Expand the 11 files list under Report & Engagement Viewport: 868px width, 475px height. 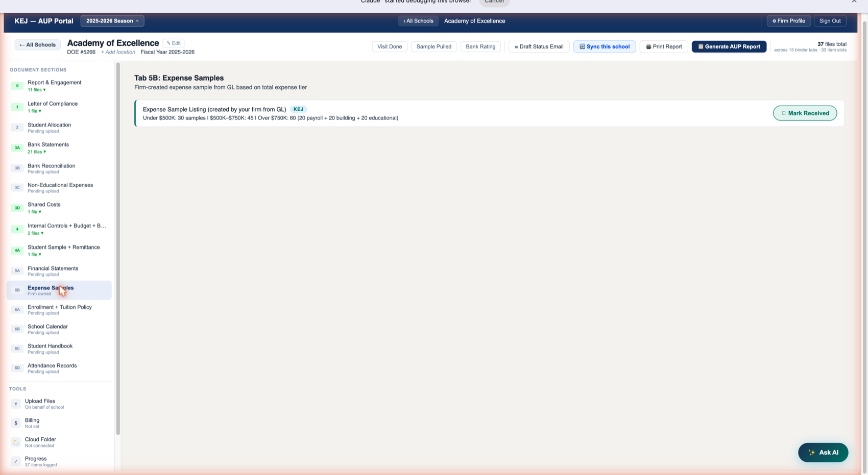coord(36,90)
